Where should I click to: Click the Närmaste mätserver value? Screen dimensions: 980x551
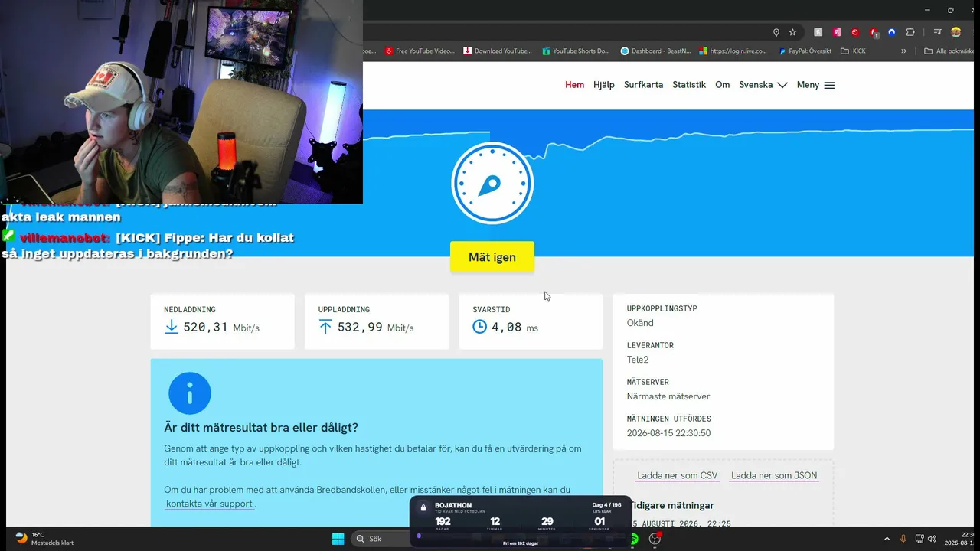668,396
